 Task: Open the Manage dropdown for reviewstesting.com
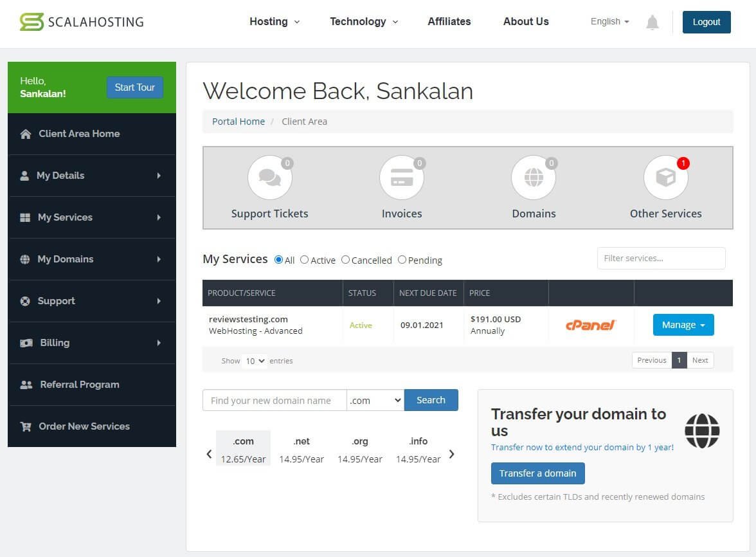pyautogui.click(x=683, y=325)
